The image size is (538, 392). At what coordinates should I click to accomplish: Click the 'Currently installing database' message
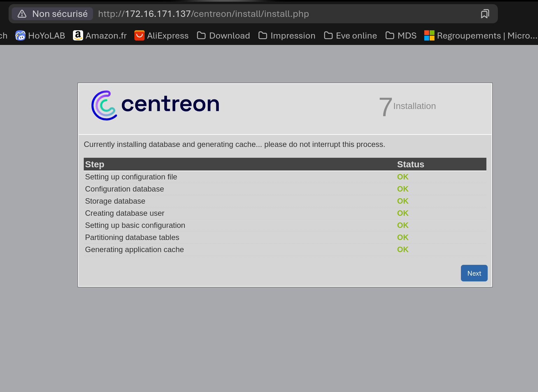[x=234, y=144]
